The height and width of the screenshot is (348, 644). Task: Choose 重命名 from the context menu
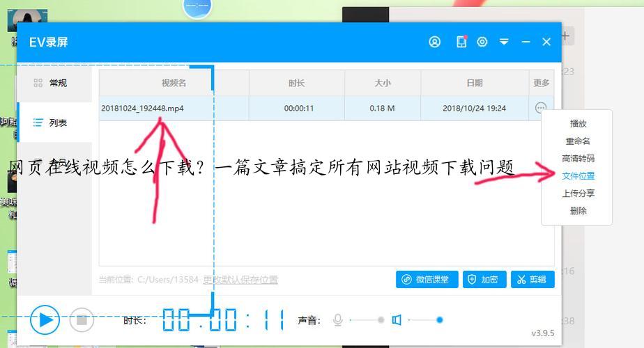(578, 141)
